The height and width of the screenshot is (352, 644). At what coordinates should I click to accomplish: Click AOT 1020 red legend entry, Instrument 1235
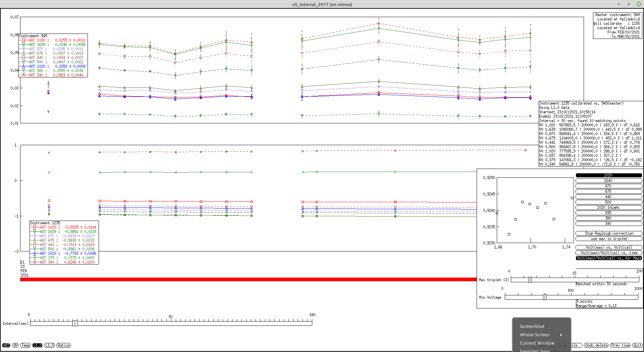pyautogui.click(x=64, y=227)
